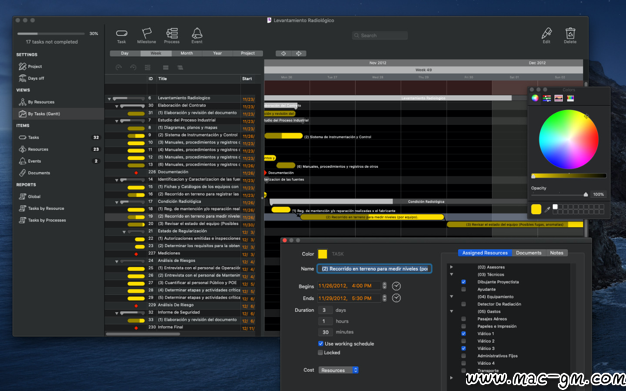Screen dimensions: 626x391
Task: Collapse the (03) Técnicos resource group
Action: coord(452,274)
